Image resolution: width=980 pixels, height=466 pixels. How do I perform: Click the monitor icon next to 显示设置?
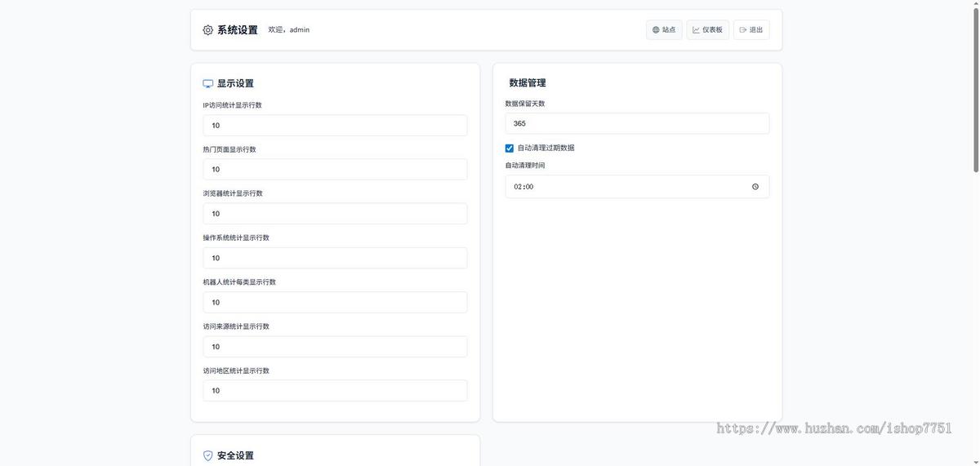pyautogui.click(x=207, y=83)
